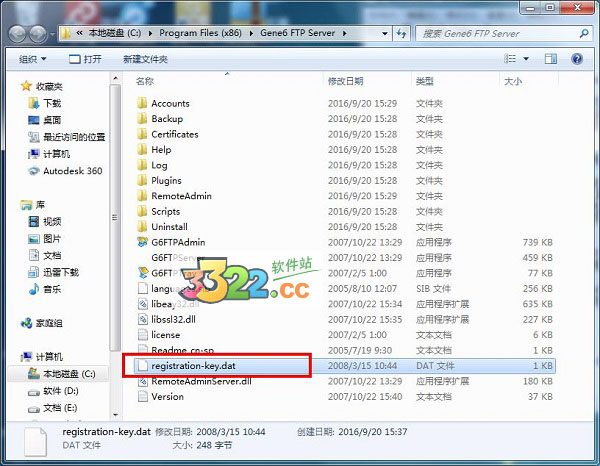Viewport: 600px width, 466px height.
Task: Select the 739 KB size cell
Action: (538, 242)
